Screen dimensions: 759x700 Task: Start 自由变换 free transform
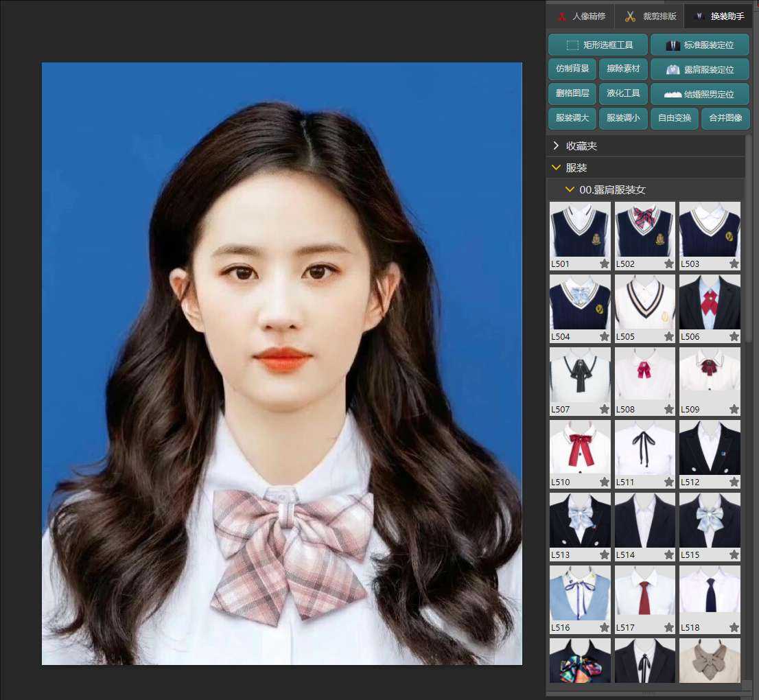pos(675,117)
